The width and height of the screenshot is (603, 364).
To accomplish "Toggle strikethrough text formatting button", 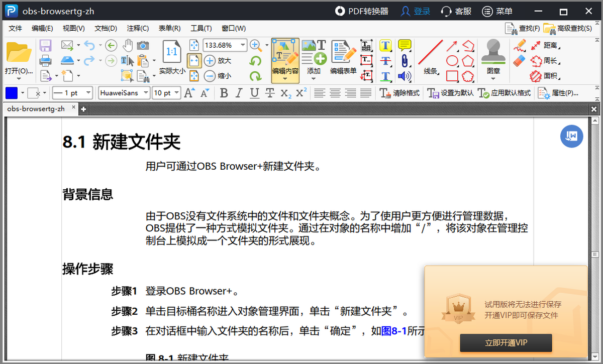I will tap(270, 93).
